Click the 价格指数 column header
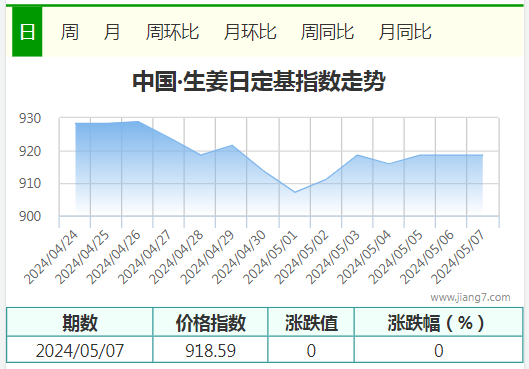Image resolution: width=529 pixels, height=369 pixels. 211,322
